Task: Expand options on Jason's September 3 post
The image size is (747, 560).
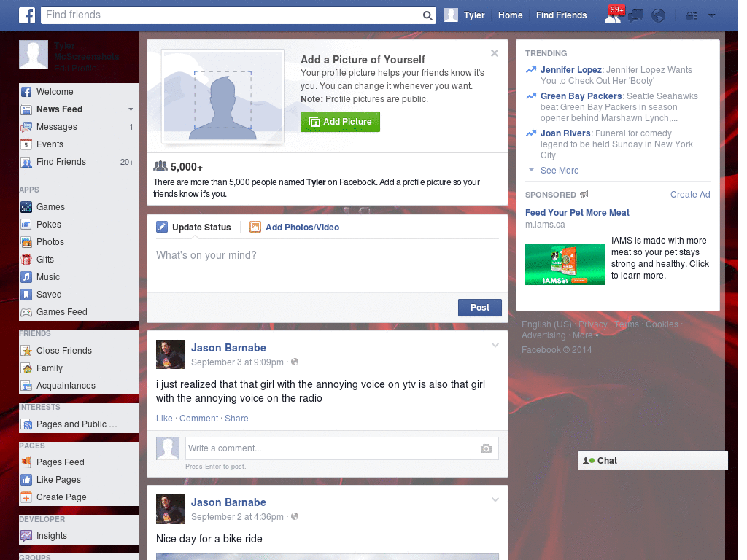Action: 495,345
